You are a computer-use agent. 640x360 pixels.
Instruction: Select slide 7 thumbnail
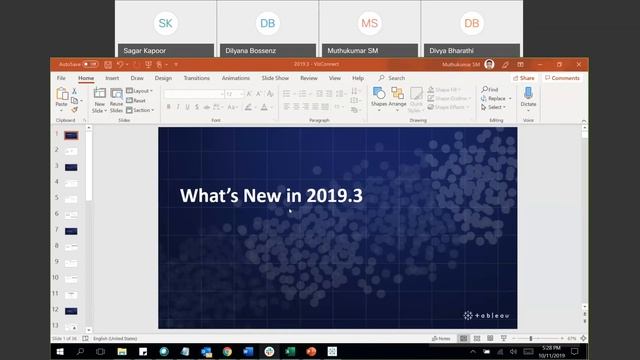(71, 231)
